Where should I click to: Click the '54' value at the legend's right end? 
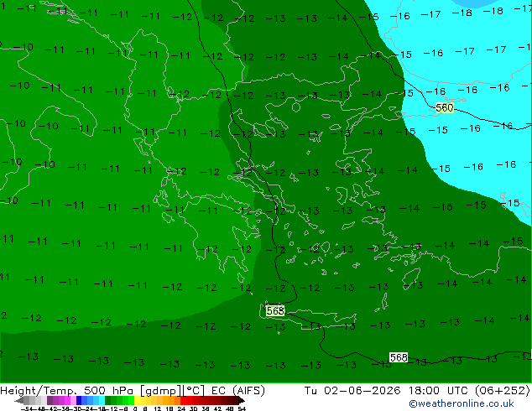coord(242,408)
